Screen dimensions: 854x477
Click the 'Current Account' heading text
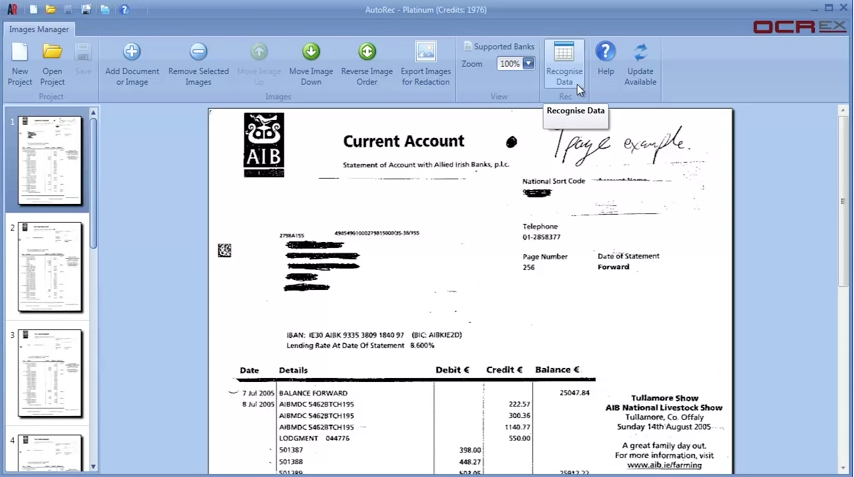coord(404,141)
